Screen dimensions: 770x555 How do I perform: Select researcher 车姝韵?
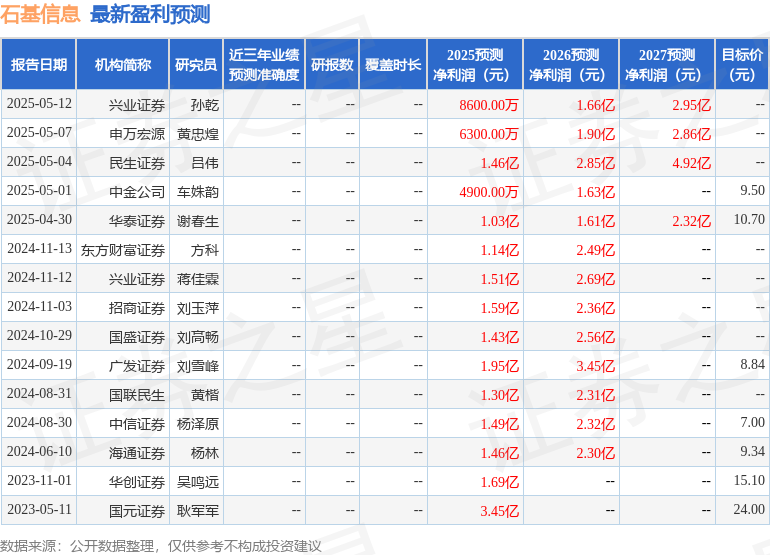pyautogui.click(x=198, y=192)
